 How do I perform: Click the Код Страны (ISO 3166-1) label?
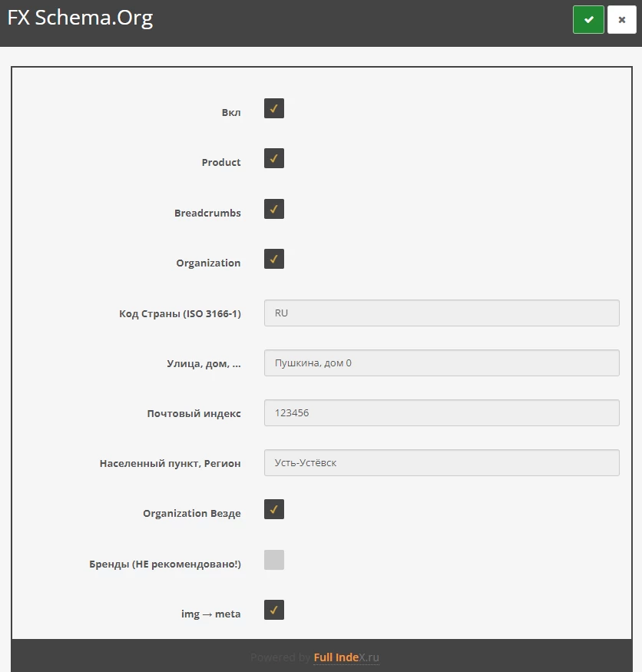click(x=180, y=313)
